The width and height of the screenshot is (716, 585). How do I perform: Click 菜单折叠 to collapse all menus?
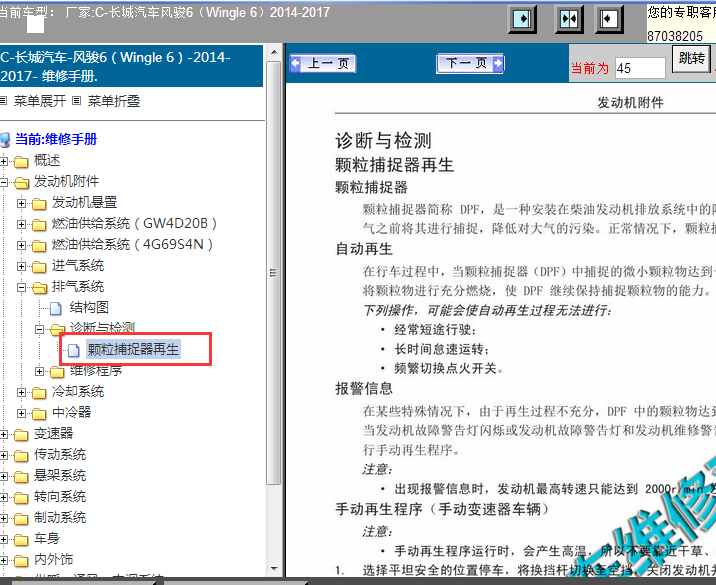114,101
